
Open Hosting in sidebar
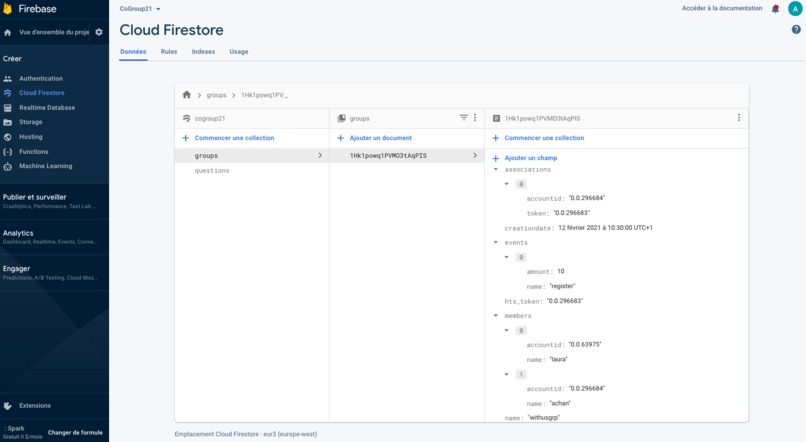click(x=31, y=137)
